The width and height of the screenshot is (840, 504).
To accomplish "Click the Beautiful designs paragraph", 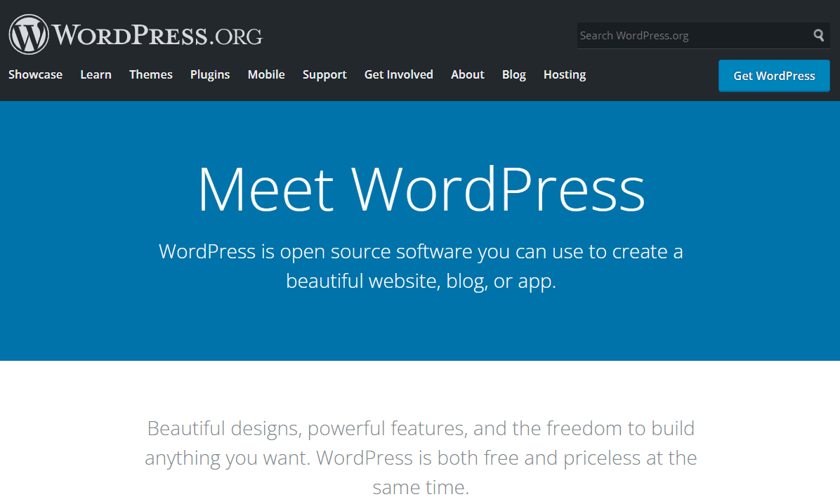I will click(421, 456).
